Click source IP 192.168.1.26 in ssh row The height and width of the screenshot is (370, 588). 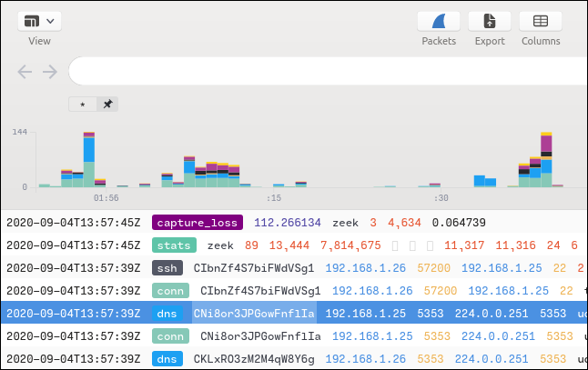click(366, 268)
